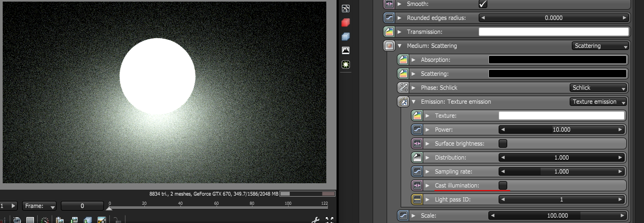
Task: Click the glowing white sphere in render viewport
Action: [157, 76]
